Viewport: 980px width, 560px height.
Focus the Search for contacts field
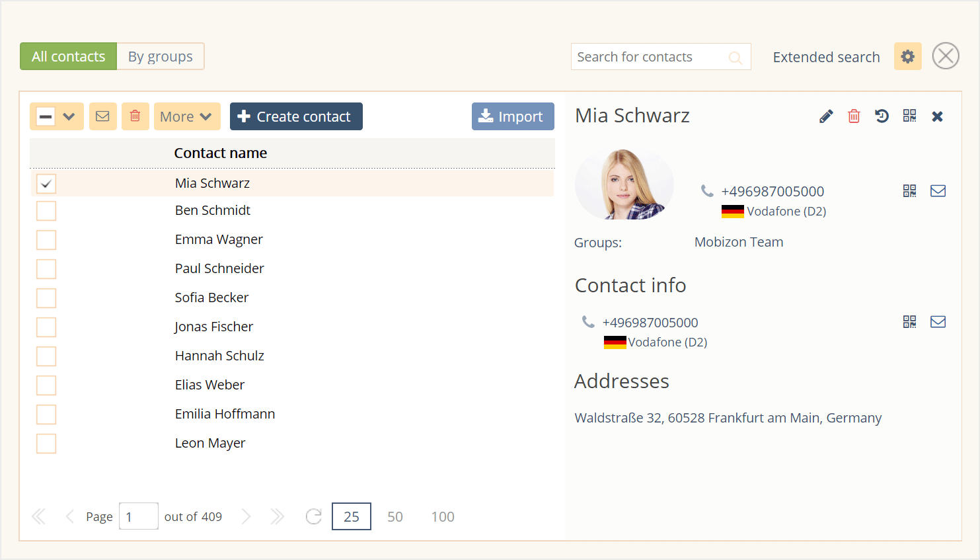tap(661, 57)
